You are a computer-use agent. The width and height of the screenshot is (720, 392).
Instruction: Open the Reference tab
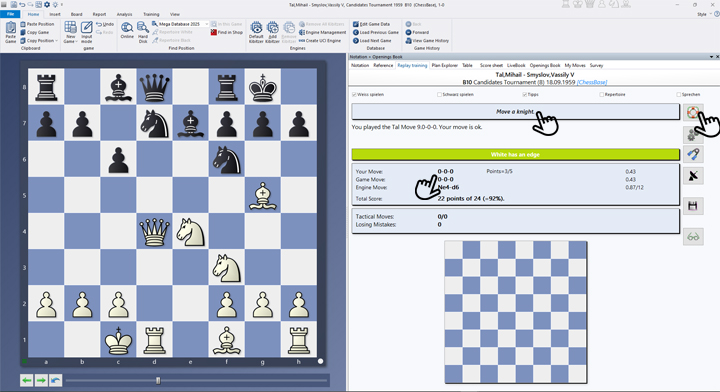point(383,66)
